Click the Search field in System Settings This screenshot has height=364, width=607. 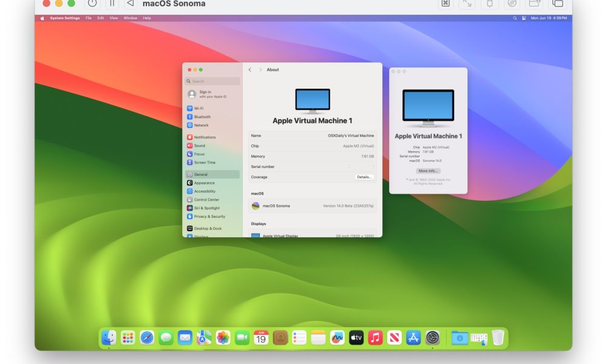coord(212,81)
